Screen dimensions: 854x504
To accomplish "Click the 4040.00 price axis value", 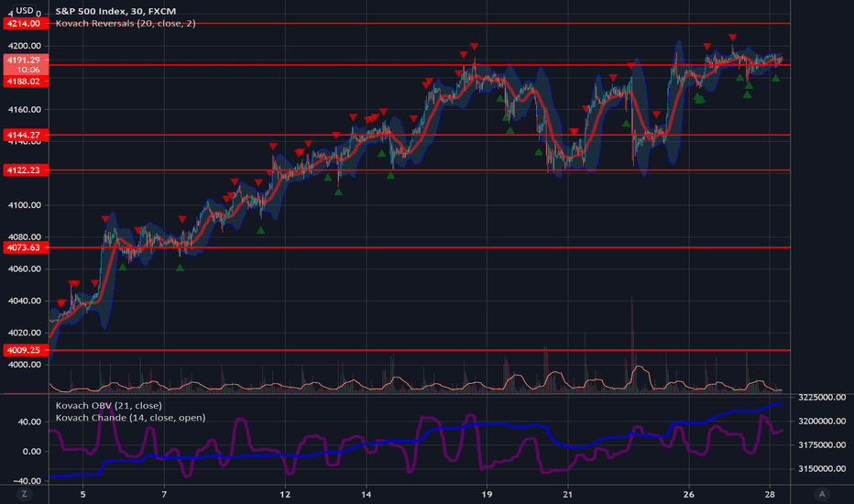I will (25, 301).
